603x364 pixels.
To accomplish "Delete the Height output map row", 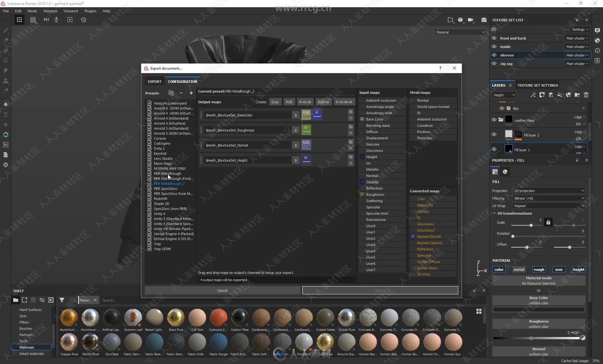I will 351,163.
